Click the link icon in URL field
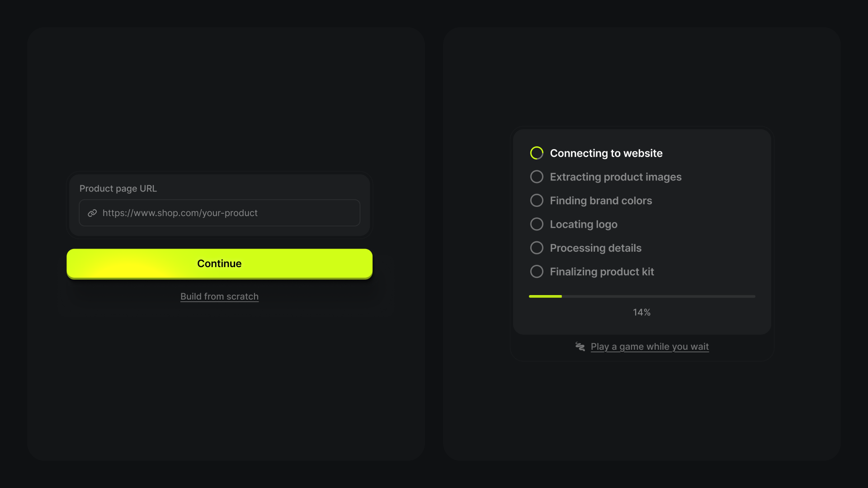The image size is (868, 488). click(x=92, y=213)
